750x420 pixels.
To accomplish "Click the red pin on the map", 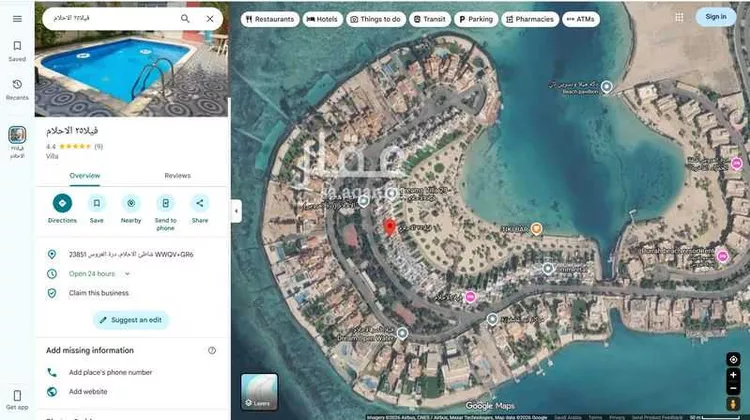I will point(390,228).
